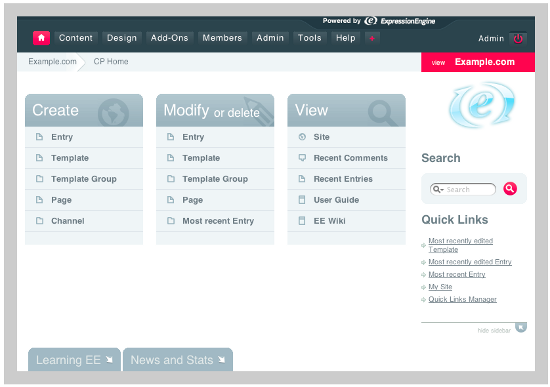The image size is (550, 387).
Task: Click document icon beside Create Entry
Action: 40,137
